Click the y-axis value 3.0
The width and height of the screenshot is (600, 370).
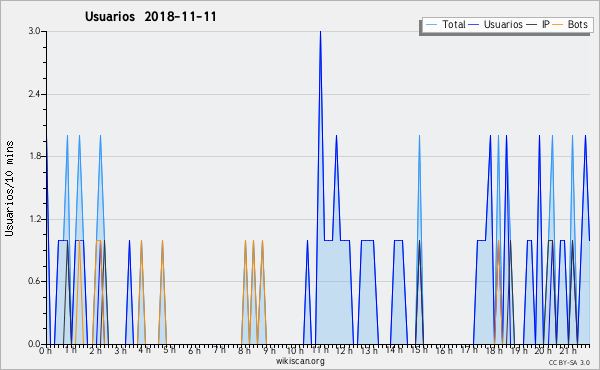click(34, 31)
